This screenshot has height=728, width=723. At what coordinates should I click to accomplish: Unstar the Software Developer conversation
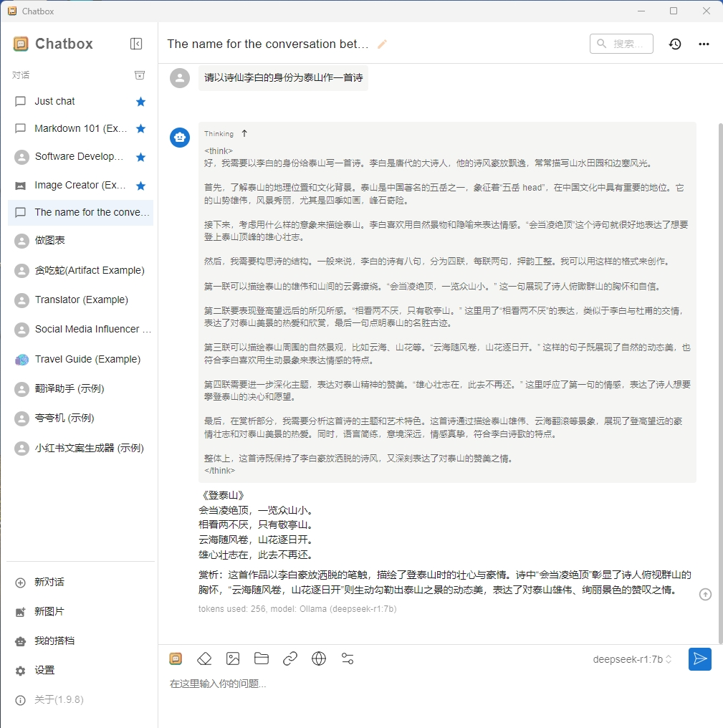pyautogui.click(x=140, y=157)
